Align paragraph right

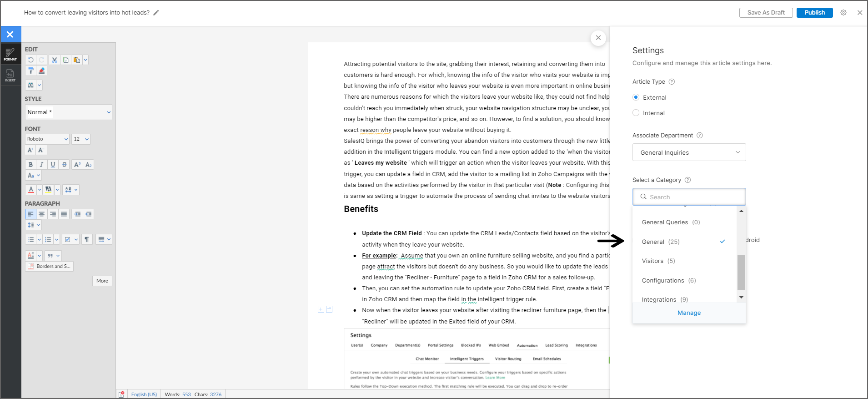point(53,214)
